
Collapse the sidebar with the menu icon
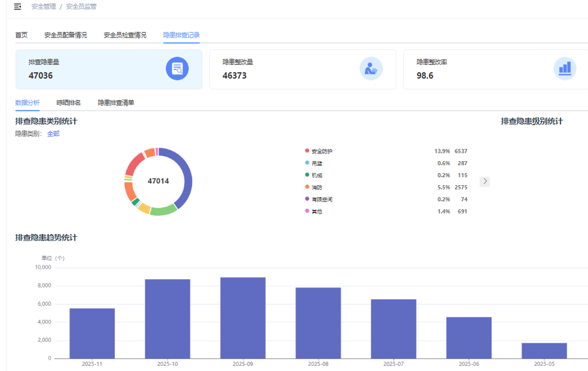point(18,6)
